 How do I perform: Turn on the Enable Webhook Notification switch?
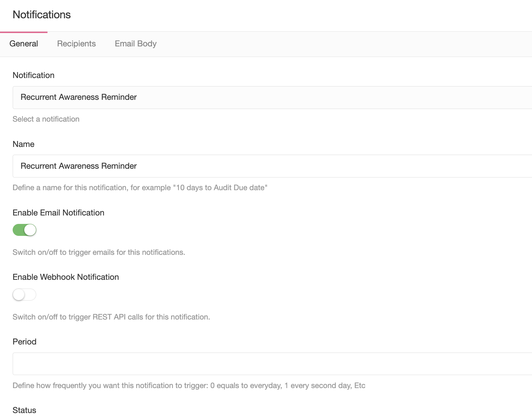(x=24, y=295)
